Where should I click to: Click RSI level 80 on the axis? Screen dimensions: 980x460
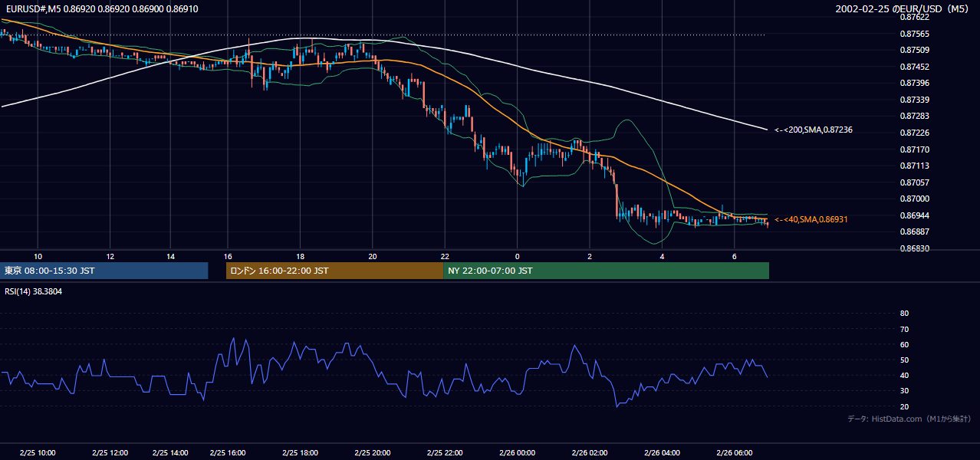click(x=904, y=314)
